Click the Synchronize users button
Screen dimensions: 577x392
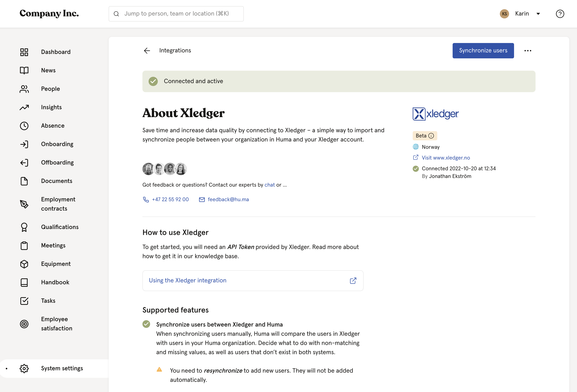483,51
